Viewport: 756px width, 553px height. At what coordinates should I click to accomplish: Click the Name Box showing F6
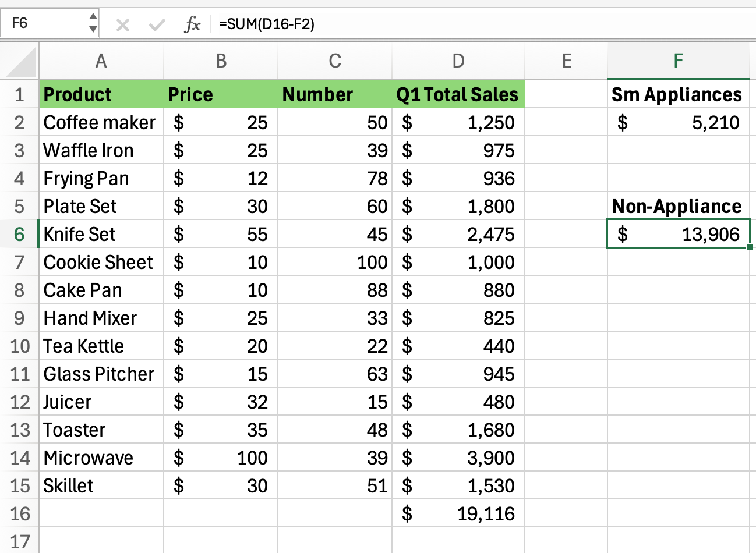point(45,23)
